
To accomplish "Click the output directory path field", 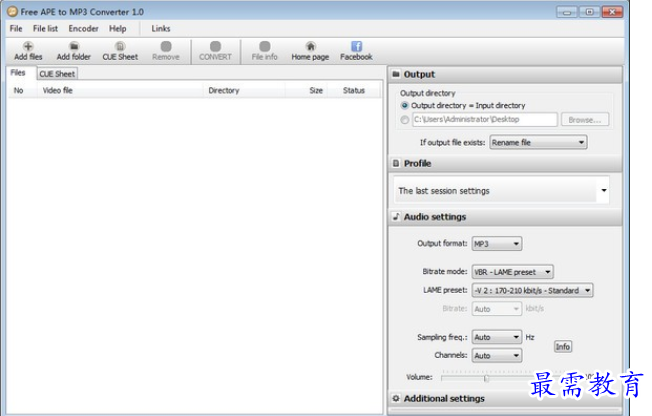I will pos(485,119).
